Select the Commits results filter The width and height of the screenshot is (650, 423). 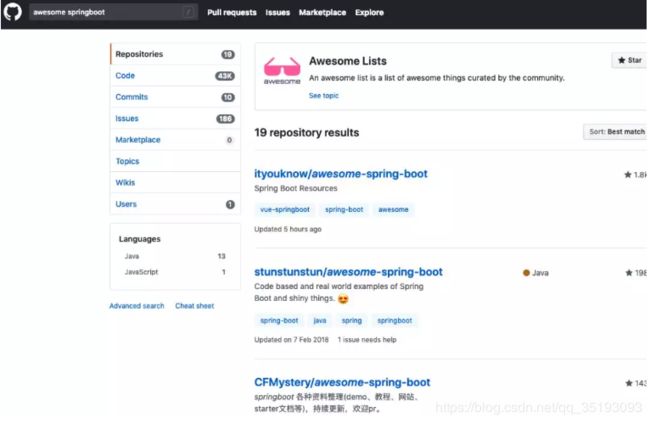[x=175, y=97]
